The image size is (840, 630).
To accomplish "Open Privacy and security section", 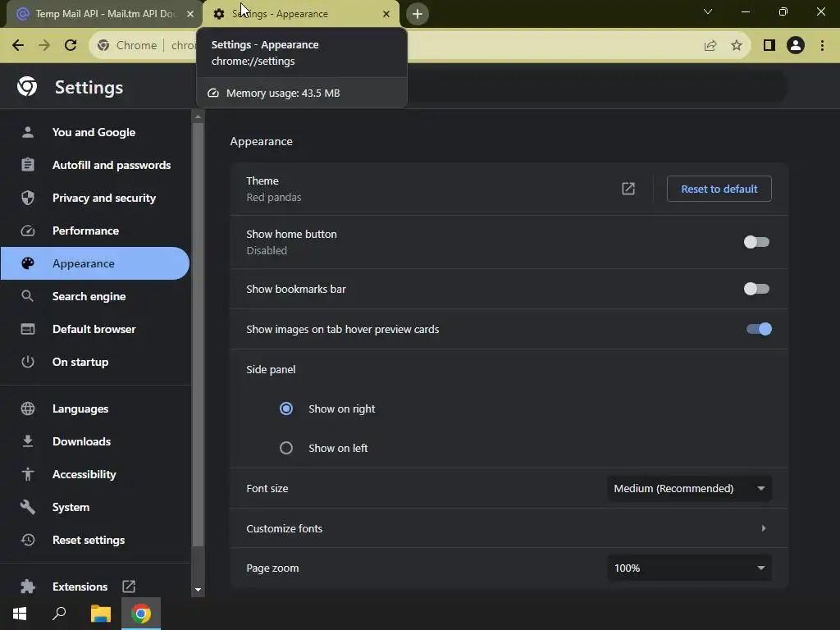I will 95,198.
